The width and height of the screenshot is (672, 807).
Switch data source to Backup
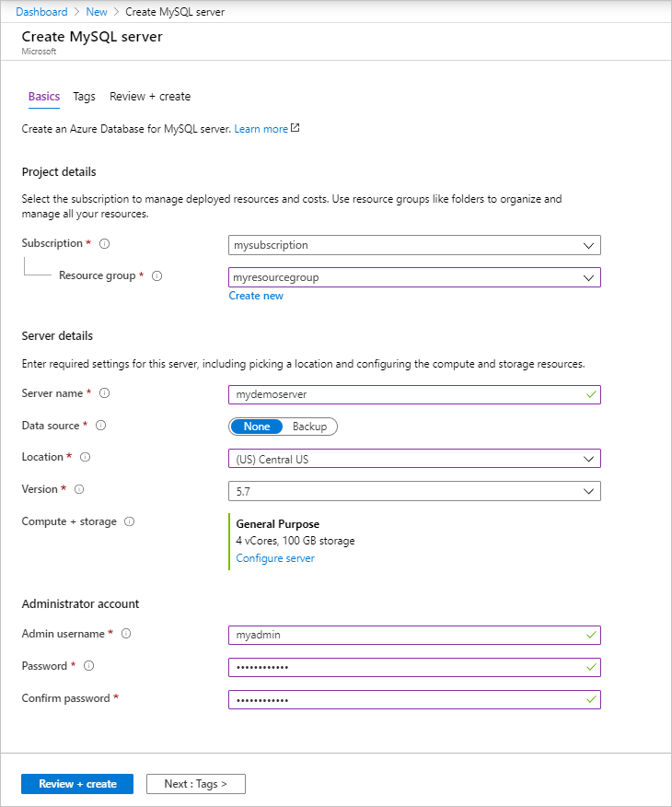[311, 427]
